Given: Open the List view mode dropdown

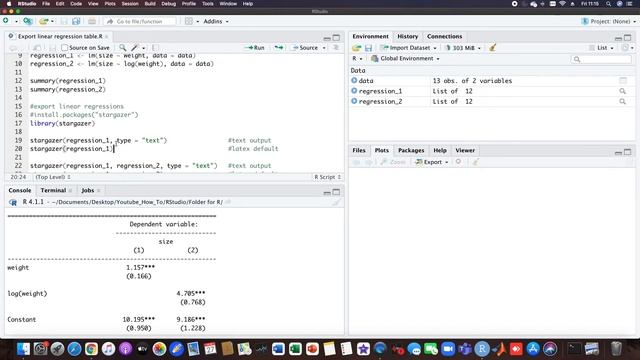Looking at the screenshot, I should coord(602,48).
